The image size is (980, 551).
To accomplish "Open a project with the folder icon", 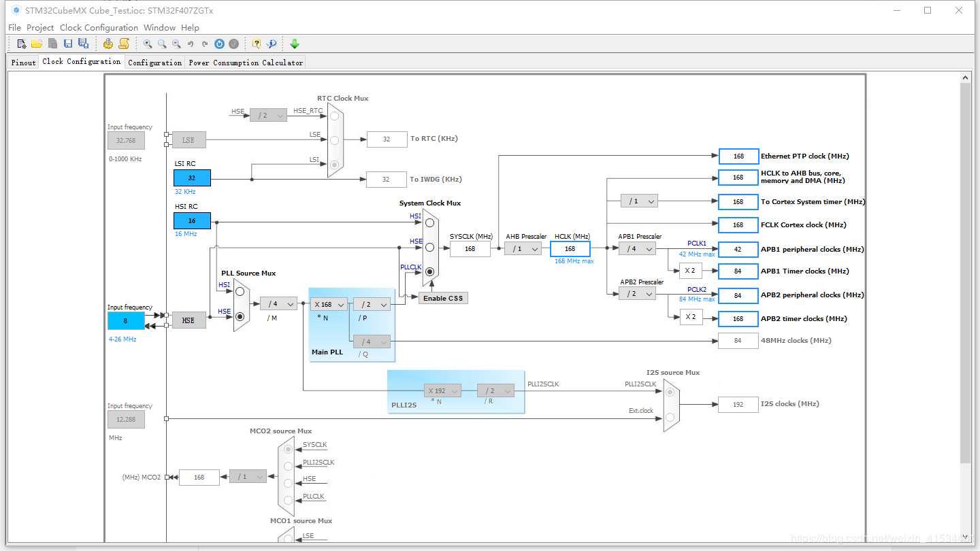I will pos(37,44).
